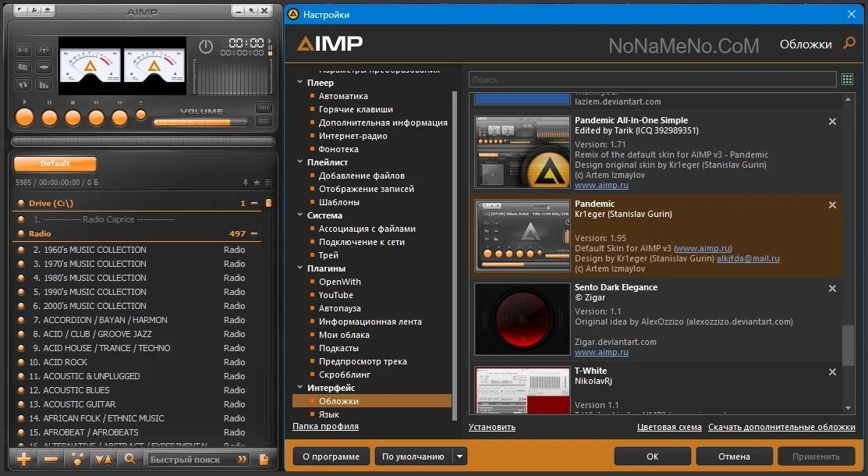Open the playlist menu lines icon
868x476 pixels.
coord(268,183)
